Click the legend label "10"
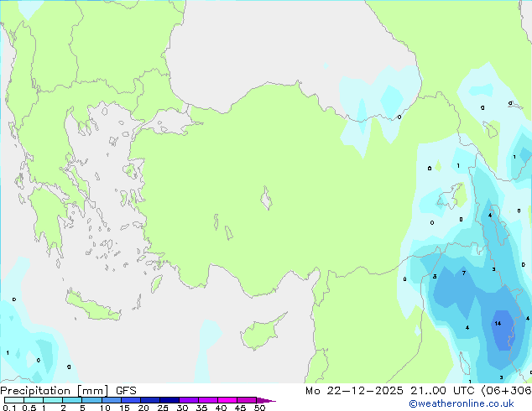This screenshot has width=532, height=411. point(105,408)
